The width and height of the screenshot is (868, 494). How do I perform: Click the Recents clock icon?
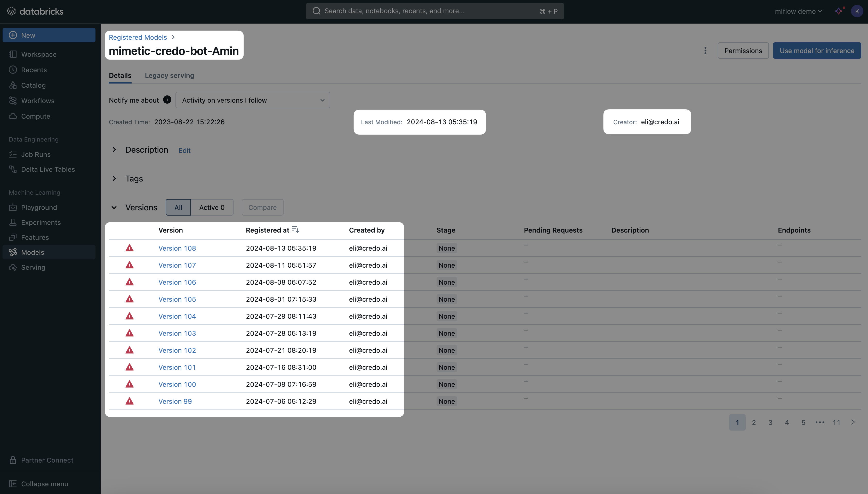click(13, 70)
